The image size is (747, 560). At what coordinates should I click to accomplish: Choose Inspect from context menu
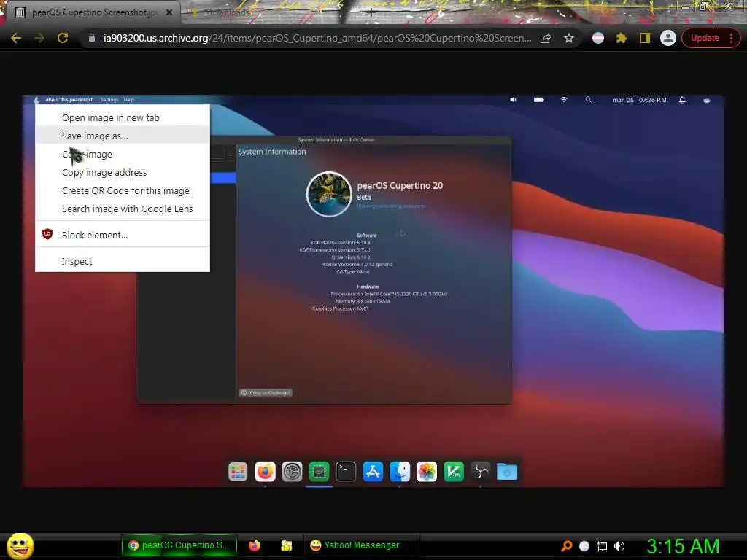pyautogui.click(x=123, y=261)
